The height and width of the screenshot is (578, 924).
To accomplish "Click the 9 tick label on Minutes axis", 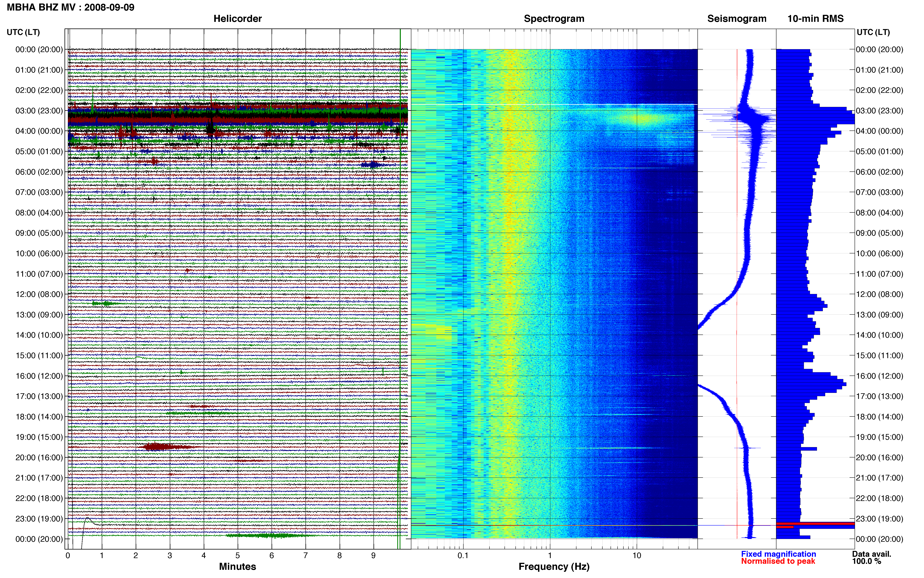I will point(373,556).
